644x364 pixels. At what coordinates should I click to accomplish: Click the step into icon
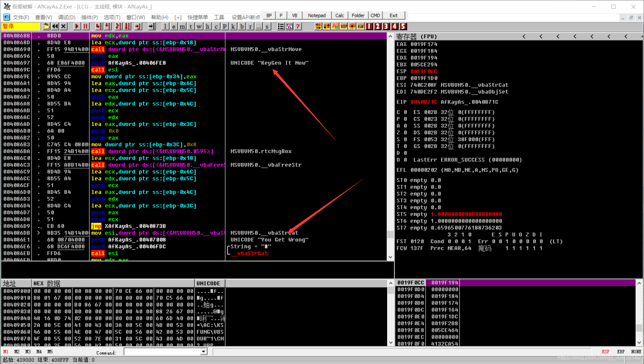pos(99,27)
